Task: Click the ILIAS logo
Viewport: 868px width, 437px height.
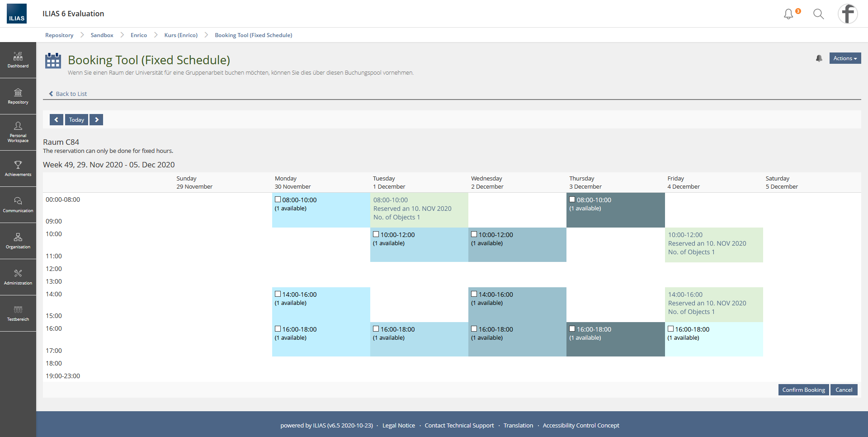Action: pyautogui.click(x=17, y=14)
